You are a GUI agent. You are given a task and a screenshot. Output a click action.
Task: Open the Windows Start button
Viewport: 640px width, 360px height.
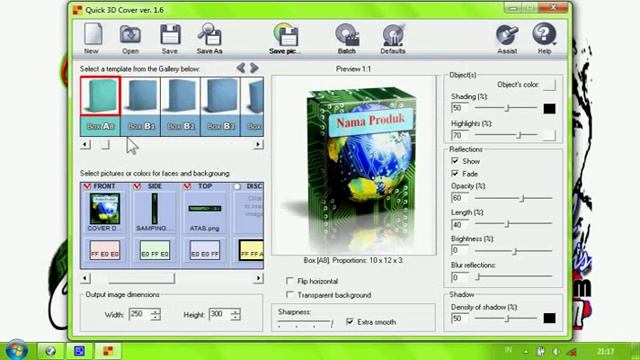click(x=17, y=350)
